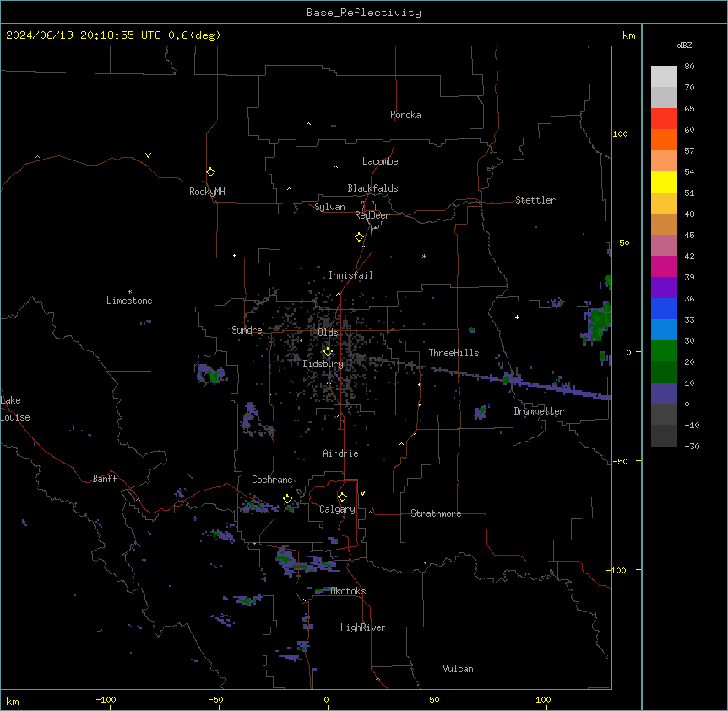Click the Cochrane label
The height and width of the screenshot is (711, 728).
(x=272, y=480)
